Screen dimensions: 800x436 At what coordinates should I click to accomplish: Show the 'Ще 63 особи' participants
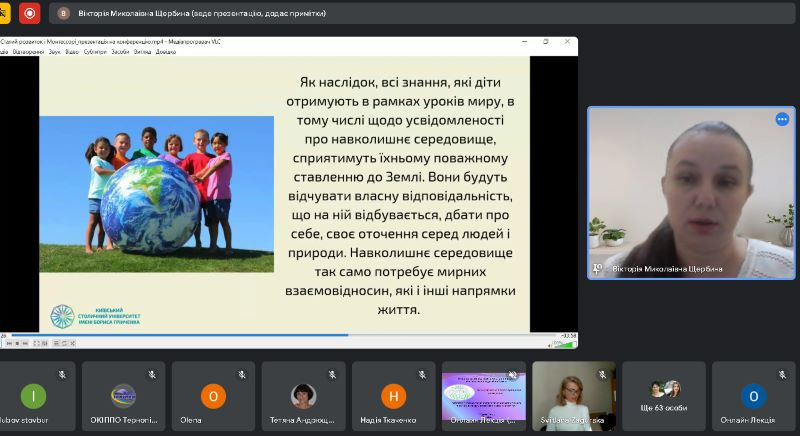(664, 396)
